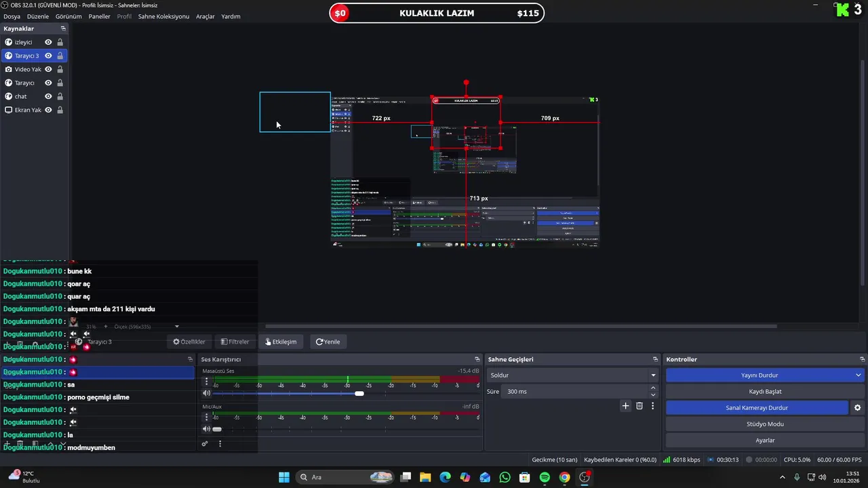The image size is (868, 488).
Task: Open Ayarlar from Kontroller panel
Action: pos(765,441)
